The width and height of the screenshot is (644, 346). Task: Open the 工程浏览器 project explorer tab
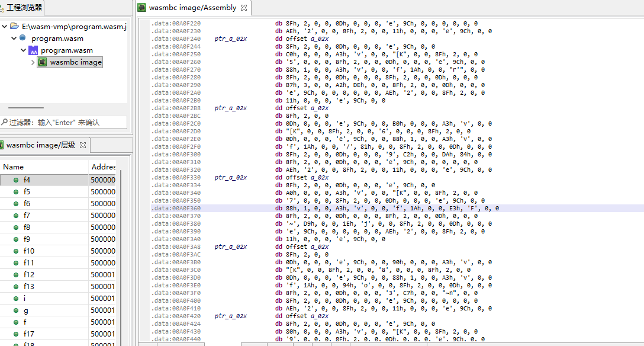pyautogui.click(x=24, y=7)
